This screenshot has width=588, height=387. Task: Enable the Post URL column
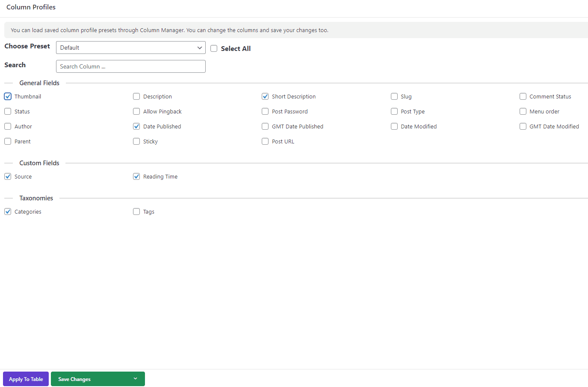pyautogui.click(x=265, y=141)
